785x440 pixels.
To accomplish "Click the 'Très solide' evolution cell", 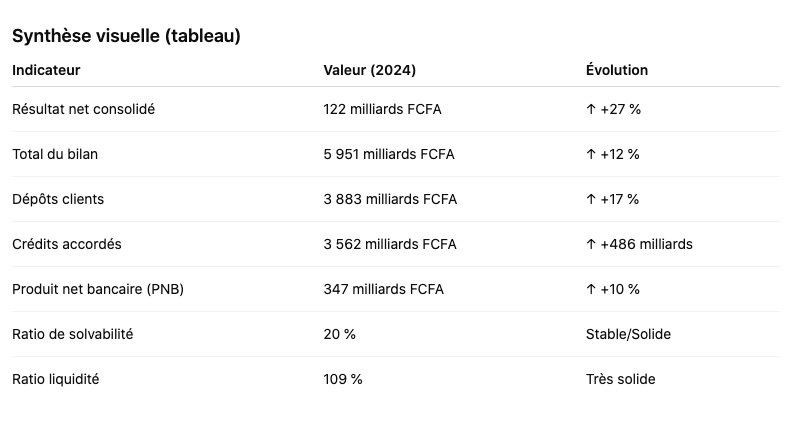I will pos(621,379).
